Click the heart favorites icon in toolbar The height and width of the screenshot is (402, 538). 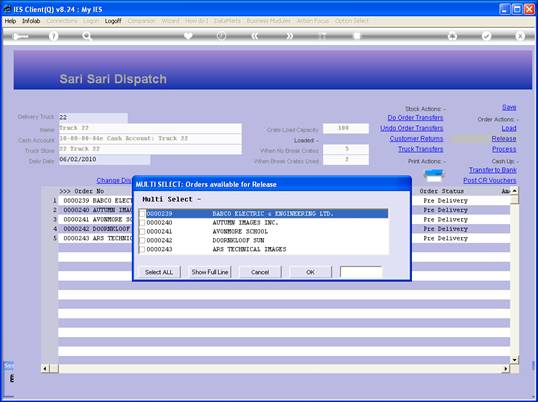coord(188,36)
